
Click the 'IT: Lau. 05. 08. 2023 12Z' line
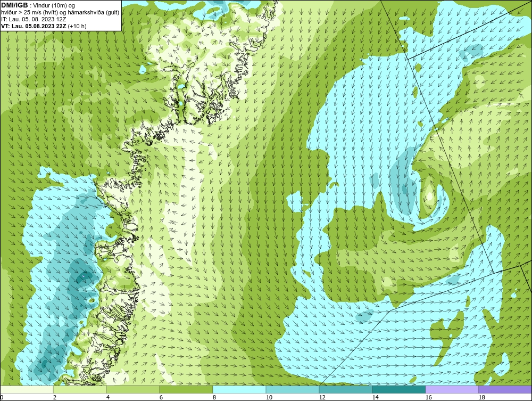tap(34, 19)
